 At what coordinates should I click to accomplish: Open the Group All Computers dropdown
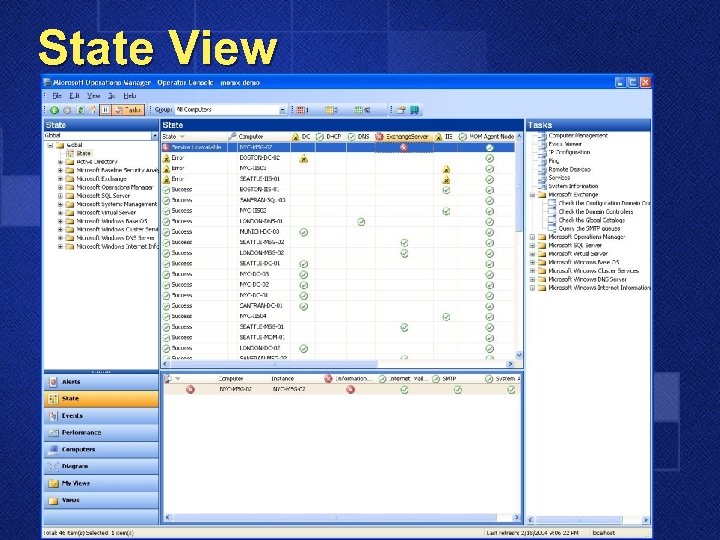(x=282, y=110)
